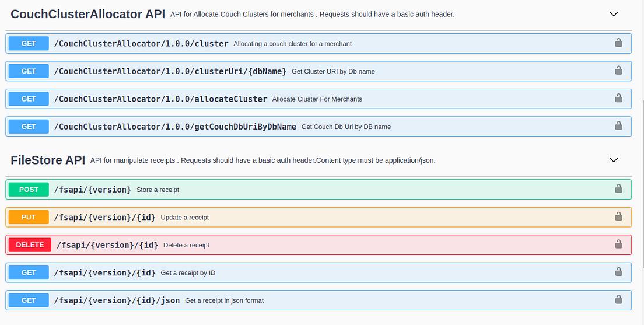Expand the GET /CouchClusterAllocator/1.0.0/cluster operation
The width and height of the screenshot is (644, 325).
tap(318, 44)
